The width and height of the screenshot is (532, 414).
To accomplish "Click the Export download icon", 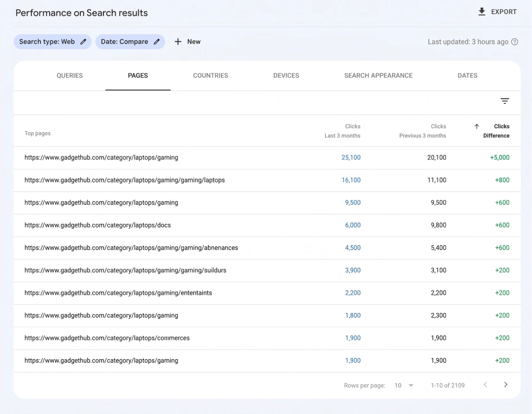I will click(x=481, y=12).
